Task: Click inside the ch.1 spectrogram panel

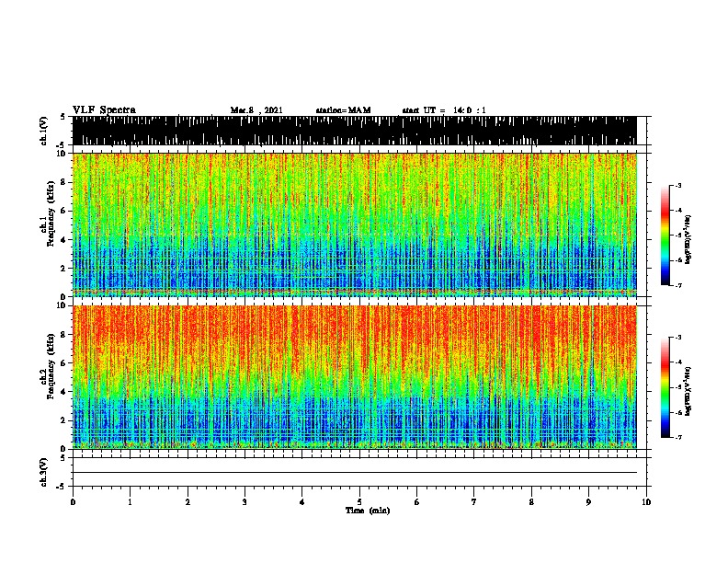Action: point(355,224)
